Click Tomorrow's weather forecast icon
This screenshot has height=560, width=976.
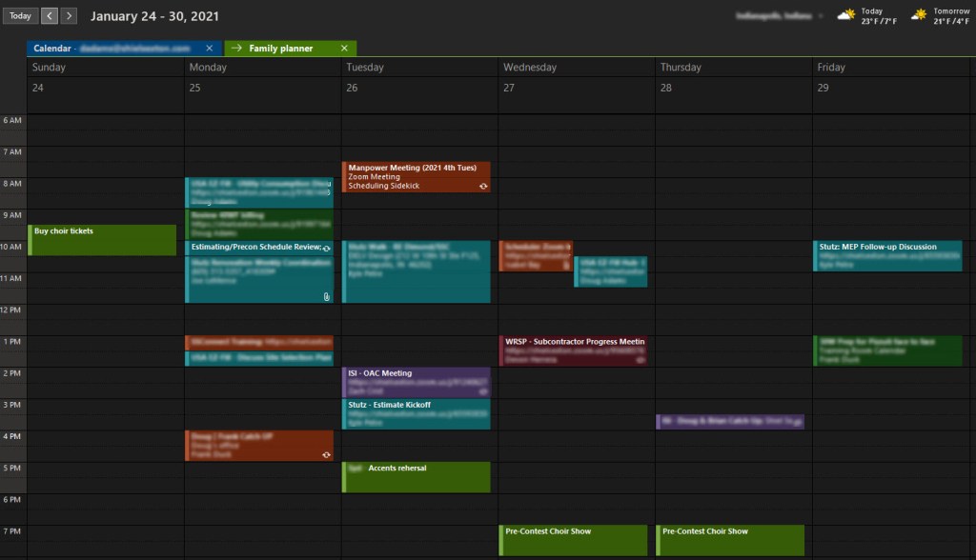point(919,15)
